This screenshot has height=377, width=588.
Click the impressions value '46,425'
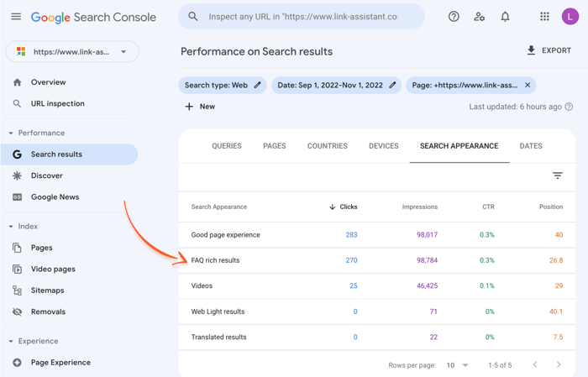click(x=427, y=286)
